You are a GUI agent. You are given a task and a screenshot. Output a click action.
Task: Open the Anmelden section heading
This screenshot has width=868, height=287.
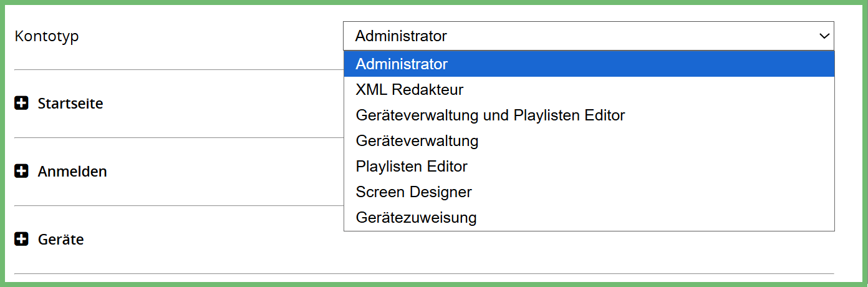72,171
